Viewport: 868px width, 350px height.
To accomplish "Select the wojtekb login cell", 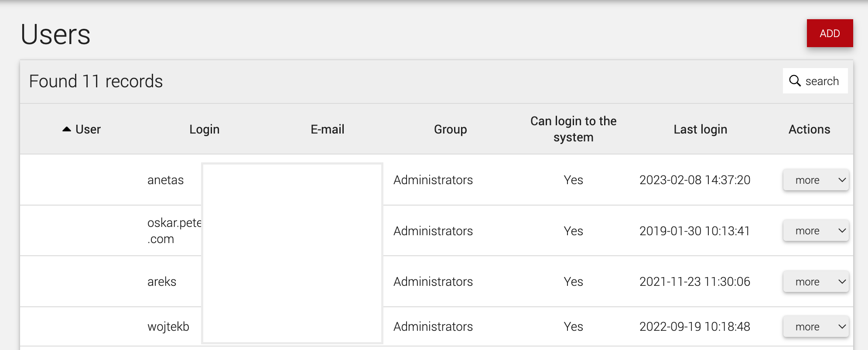I will (168, 326).
